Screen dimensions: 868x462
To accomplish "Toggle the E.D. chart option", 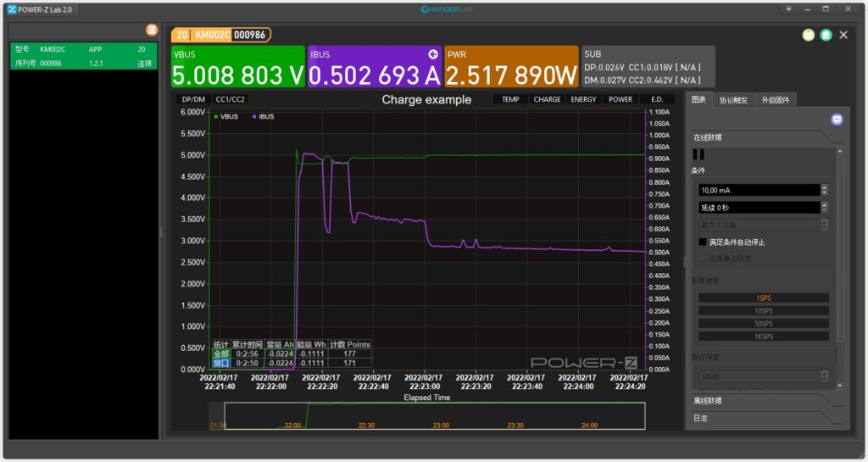I will 657,99.
